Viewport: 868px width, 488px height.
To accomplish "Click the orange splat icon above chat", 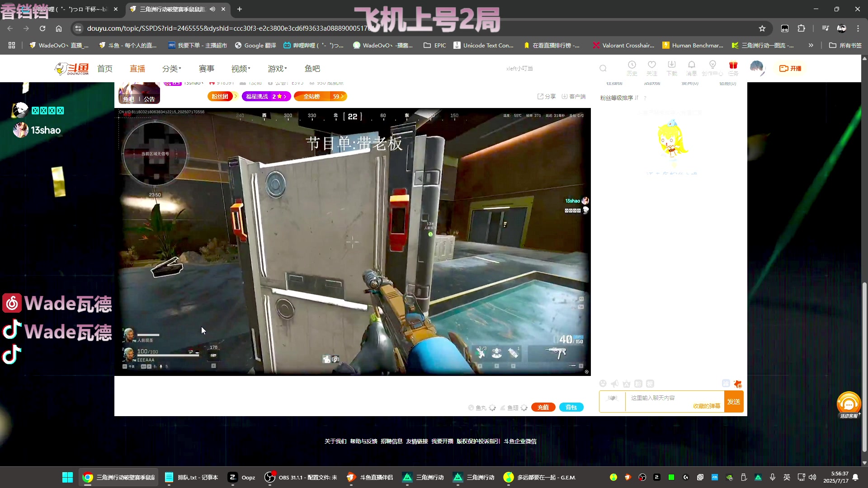I will click(738, 384).
